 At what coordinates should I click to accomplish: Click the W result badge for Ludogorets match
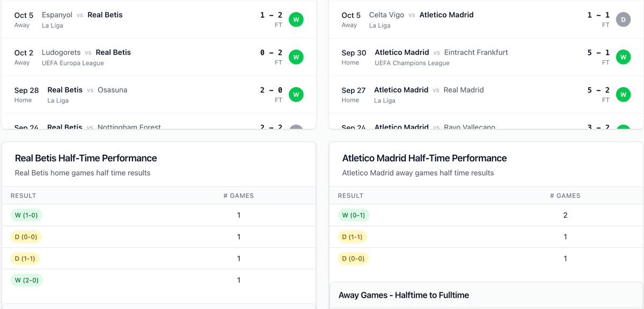[x=296, y=57]
